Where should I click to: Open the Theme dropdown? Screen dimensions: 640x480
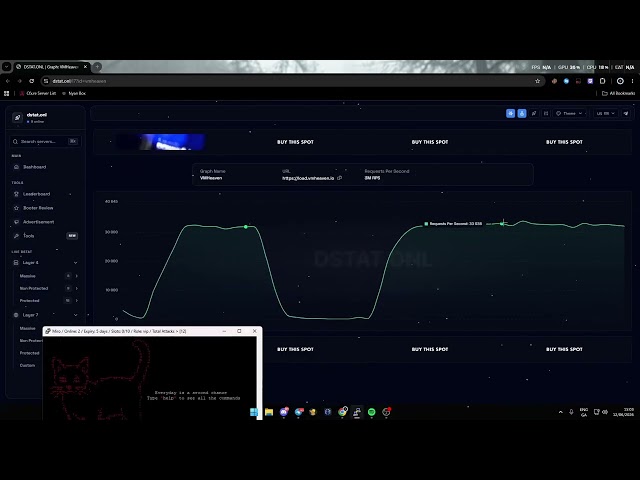pos(570,113)
